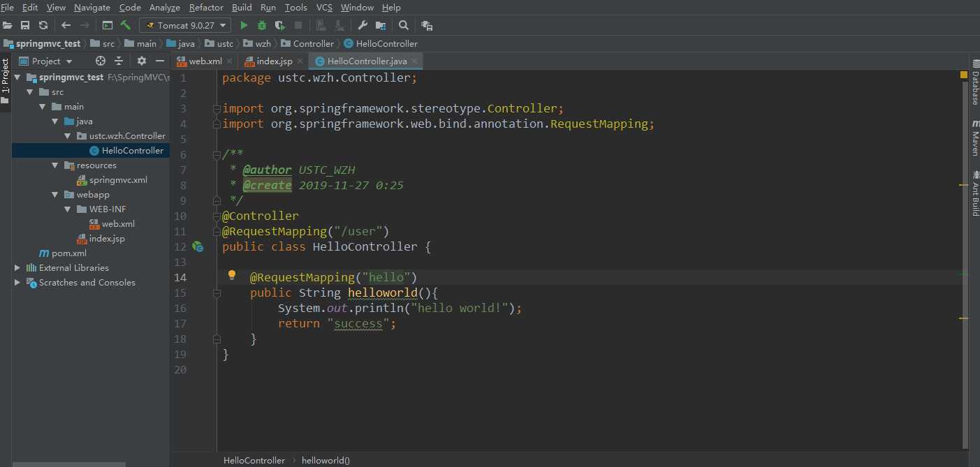
Task: Click the Search Everywhere magnifier icon
Action: tap(404, 25)
